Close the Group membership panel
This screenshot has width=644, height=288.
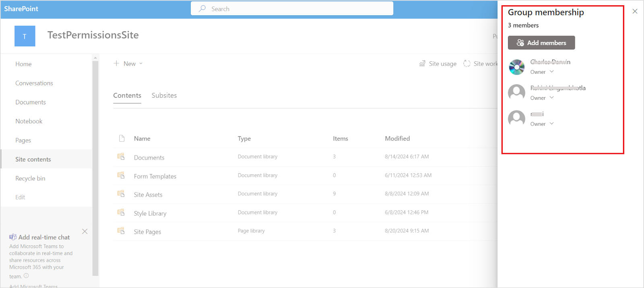(635, 11)
